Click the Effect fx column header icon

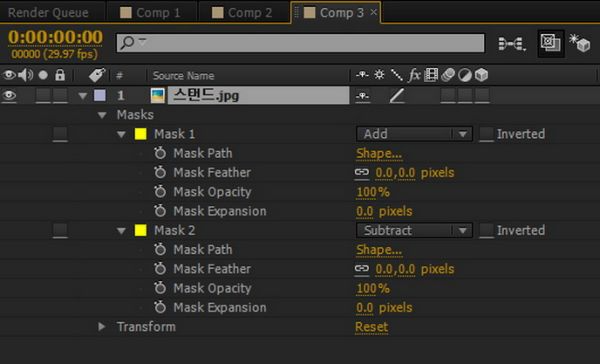click(414, 75)
